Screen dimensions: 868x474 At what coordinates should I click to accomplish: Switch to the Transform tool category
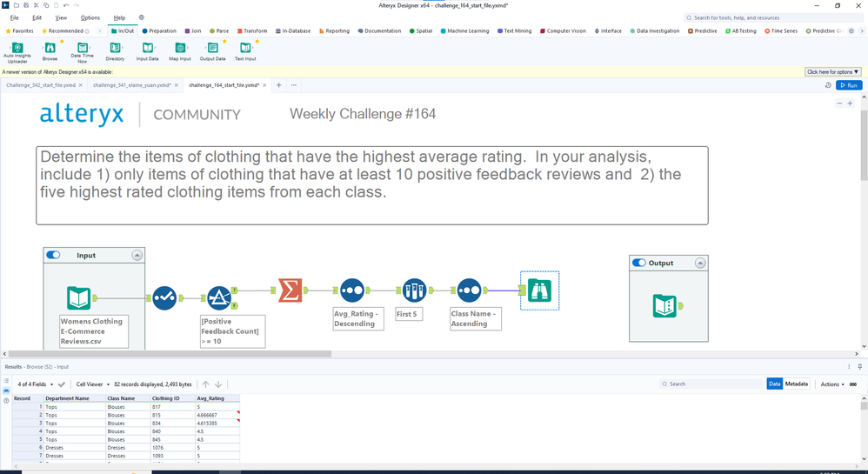pos(252,31)
